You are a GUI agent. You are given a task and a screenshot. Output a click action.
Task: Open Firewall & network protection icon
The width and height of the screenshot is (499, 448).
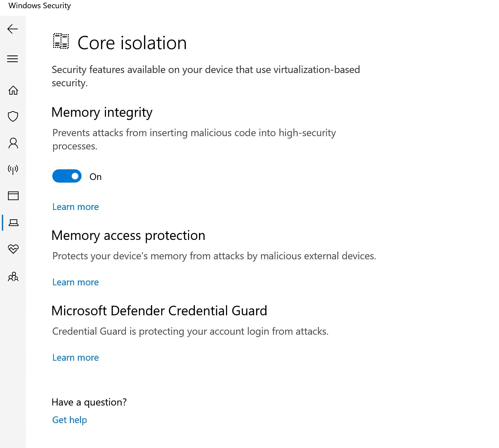13,169
